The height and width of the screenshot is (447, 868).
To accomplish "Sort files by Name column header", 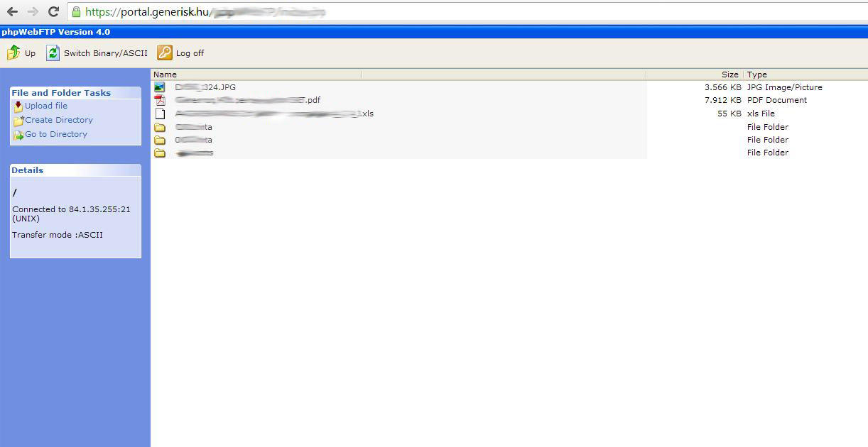I will 165,74.
